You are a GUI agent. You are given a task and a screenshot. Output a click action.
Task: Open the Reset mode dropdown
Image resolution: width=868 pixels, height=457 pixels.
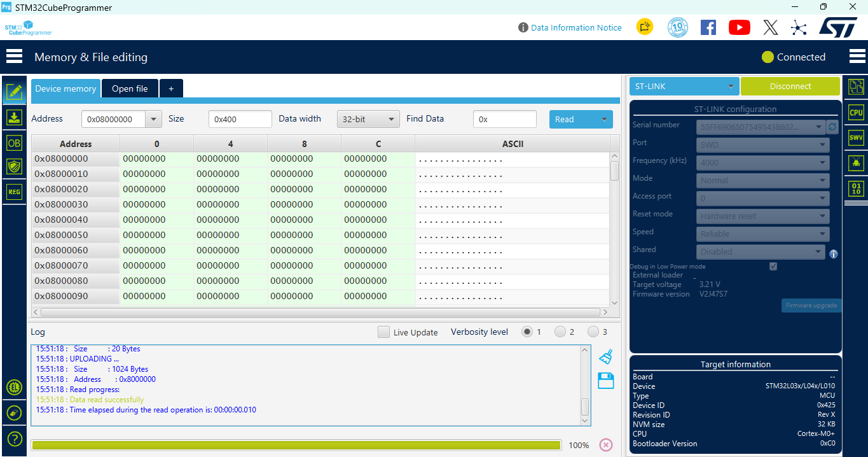click(x=763, y=216)
